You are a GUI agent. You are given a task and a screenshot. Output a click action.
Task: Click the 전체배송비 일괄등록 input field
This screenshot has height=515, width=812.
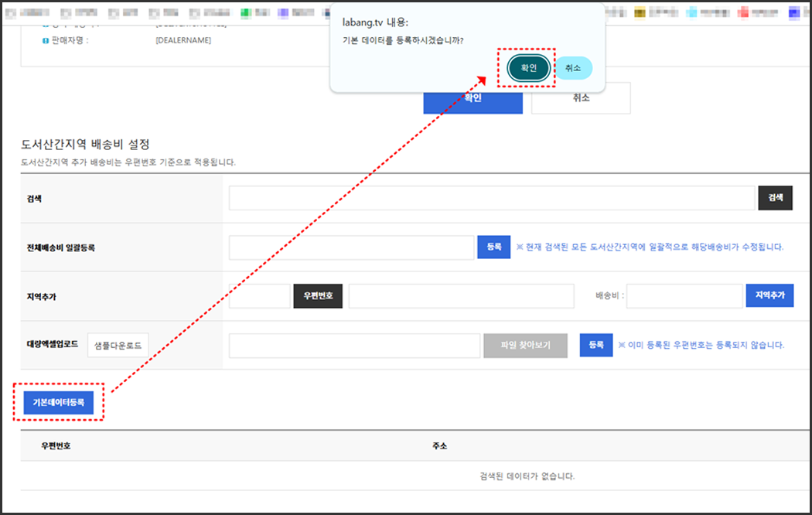[351, 247]
